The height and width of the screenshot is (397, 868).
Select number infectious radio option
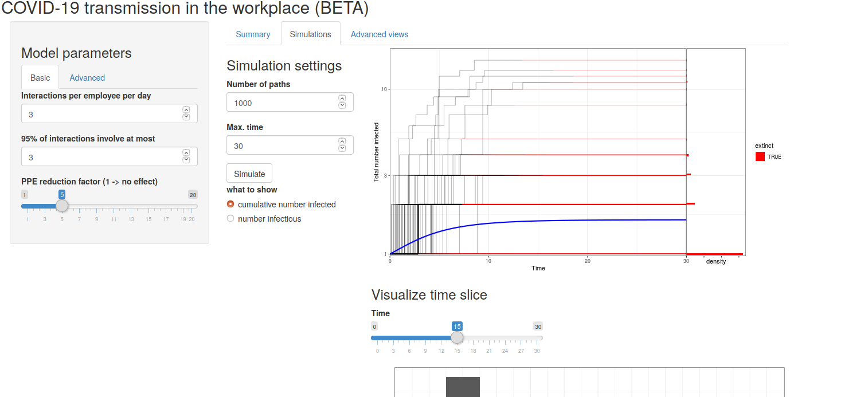pos(230,219)
